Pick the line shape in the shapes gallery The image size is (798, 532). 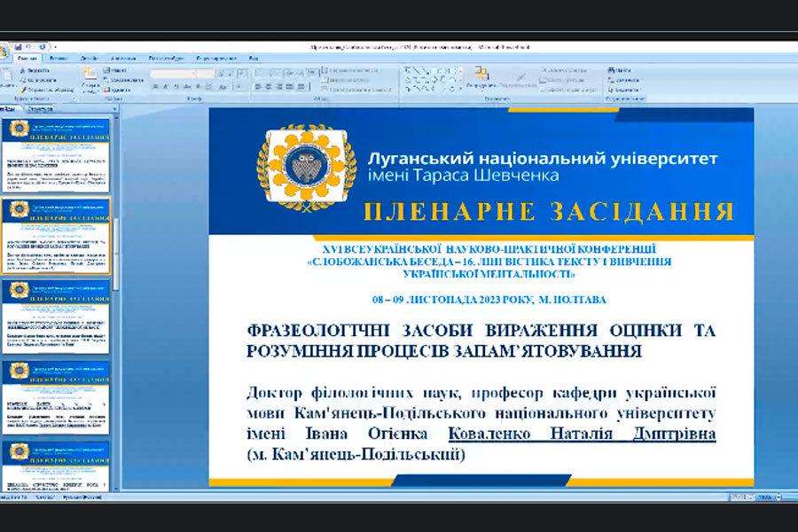tap(415, 70)
